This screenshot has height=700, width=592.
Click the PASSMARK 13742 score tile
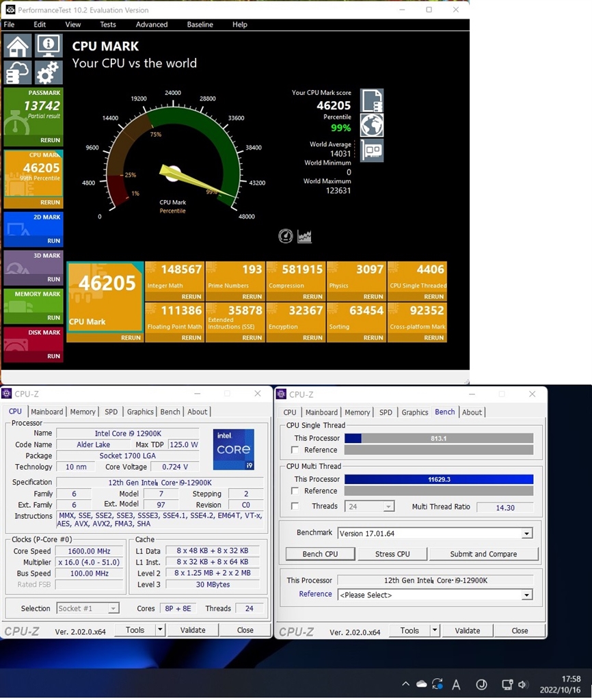pos(33,111)
